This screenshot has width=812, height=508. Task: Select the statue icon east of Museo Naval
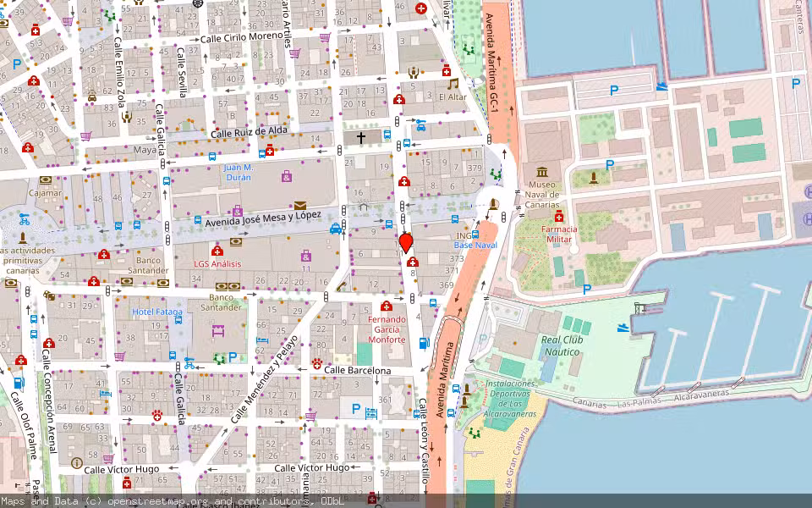[x=594, y=178]
